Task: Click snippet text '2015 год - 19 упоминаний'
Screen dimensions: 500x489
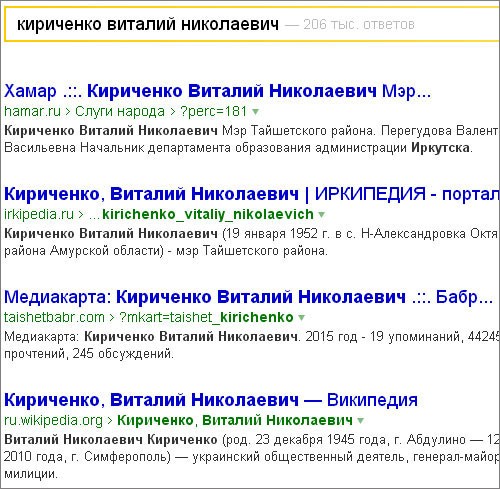Action: (383, 337)
